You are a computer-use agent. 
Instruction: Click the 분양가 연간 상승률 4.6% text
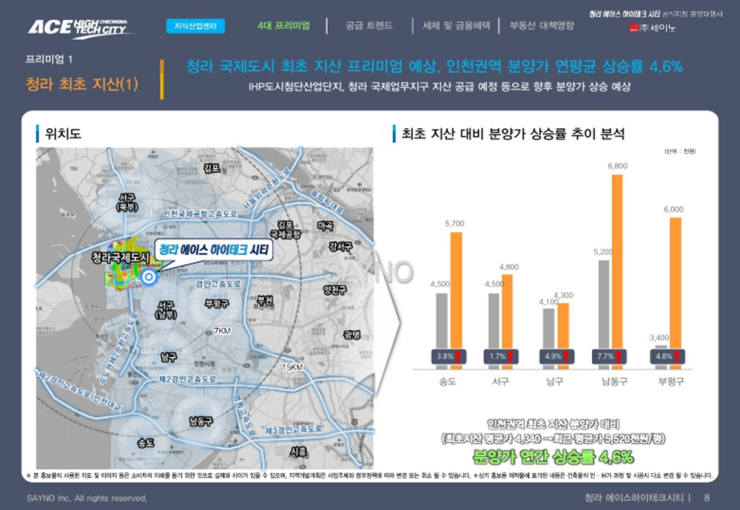(548, 456)
